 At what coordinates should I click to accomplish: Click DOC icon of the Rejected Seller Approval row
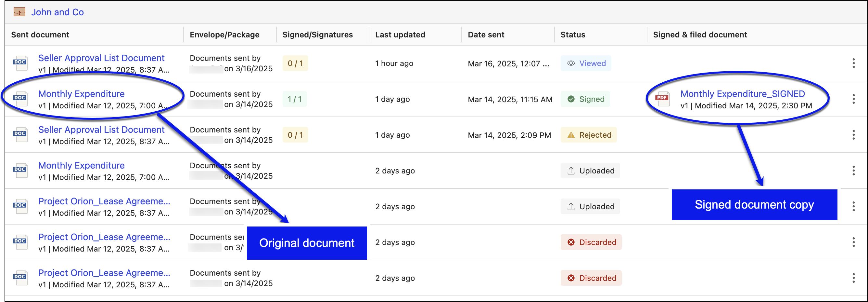(x=20, y=135)
